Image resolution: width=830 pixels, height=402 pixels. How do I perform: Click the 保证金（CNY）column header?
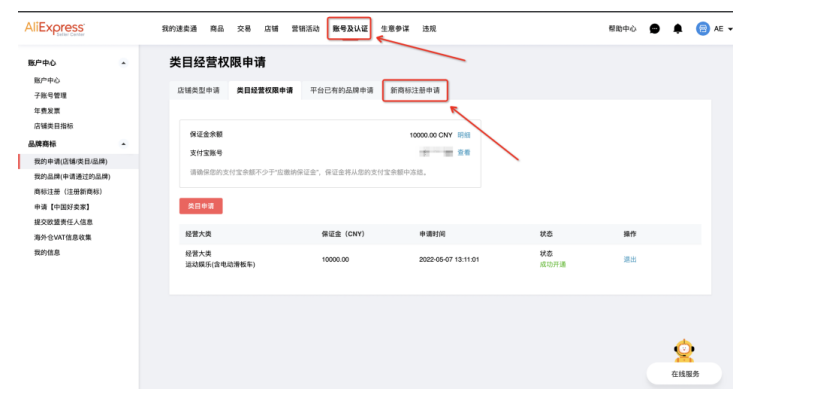coord(344,234)
